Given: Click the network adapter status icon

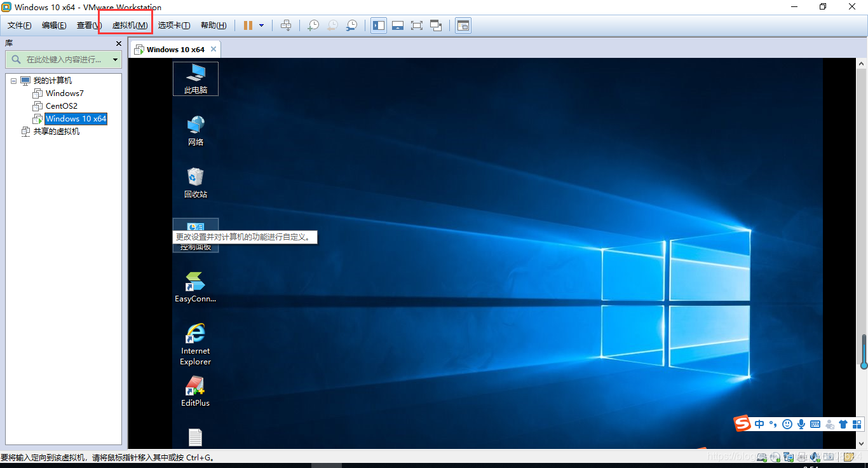Looking at the screenshot, I should (789, 457).
